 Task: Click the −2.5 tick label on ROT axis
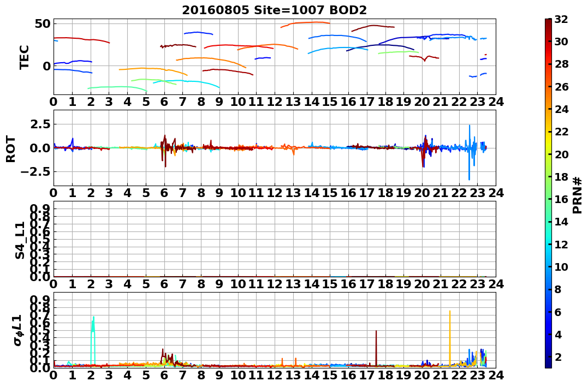[x=34, y=172]
